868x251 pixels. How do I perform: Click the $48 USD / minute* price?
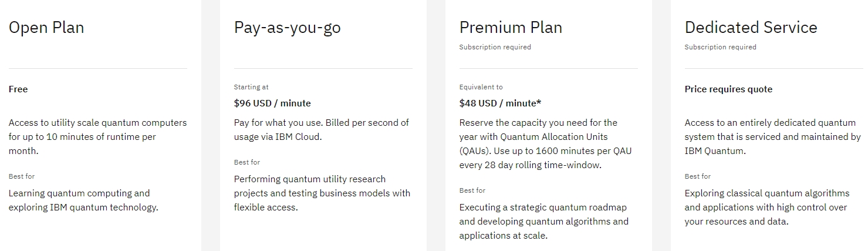tap(500, 103)
